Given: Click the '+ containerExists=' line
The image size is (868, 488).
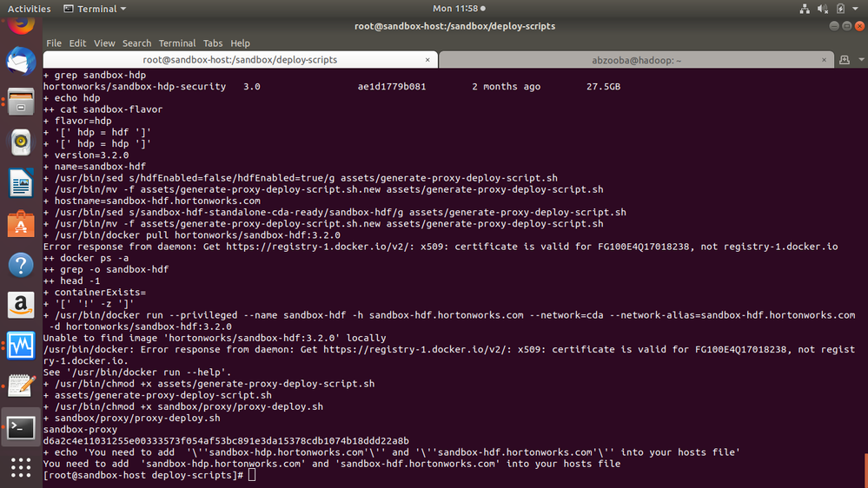Looking at the screenshot, I should [x=95, y=292].
